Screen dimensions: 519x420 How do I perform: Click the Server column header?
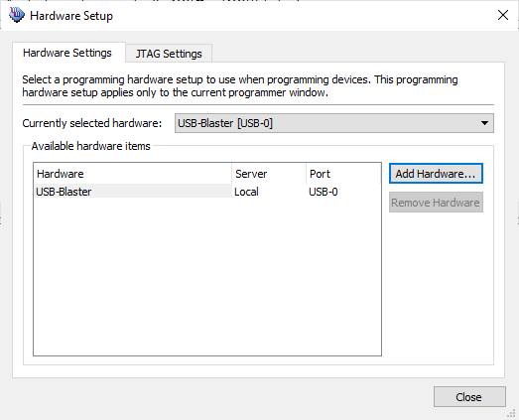click(x=269, y=174)
